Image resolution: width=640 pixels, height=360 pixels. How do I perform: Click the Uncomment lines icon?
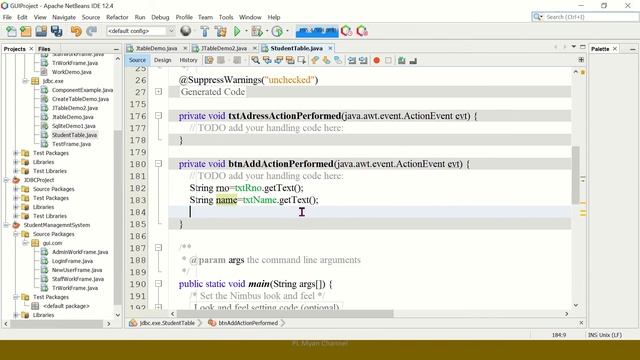click(413, 60)
